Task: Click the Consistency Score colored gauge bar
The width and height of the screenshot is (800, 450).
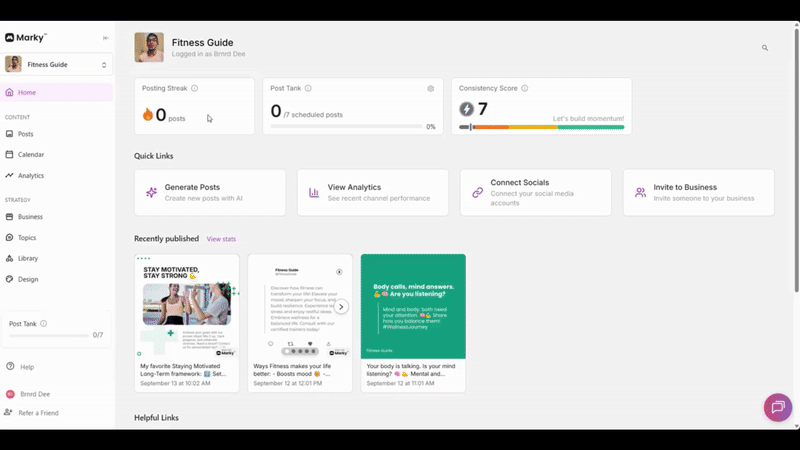Action: pos(541,127)
